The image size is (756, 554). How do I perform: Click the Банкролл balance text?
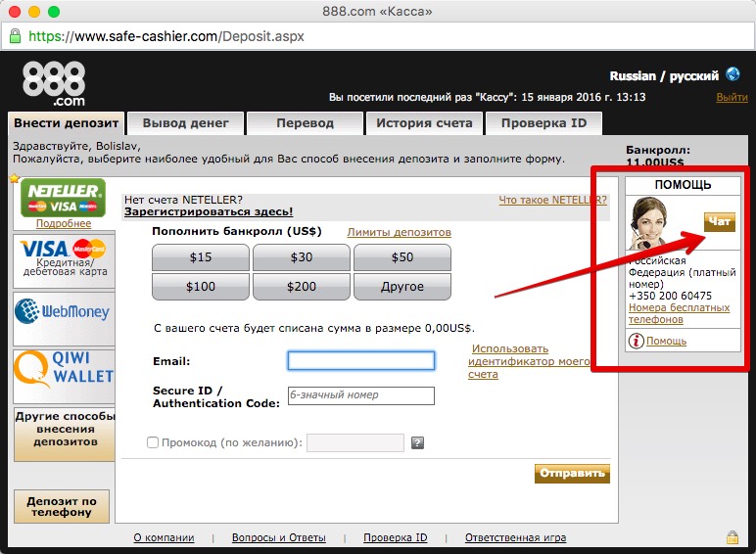tap(658, 156)
